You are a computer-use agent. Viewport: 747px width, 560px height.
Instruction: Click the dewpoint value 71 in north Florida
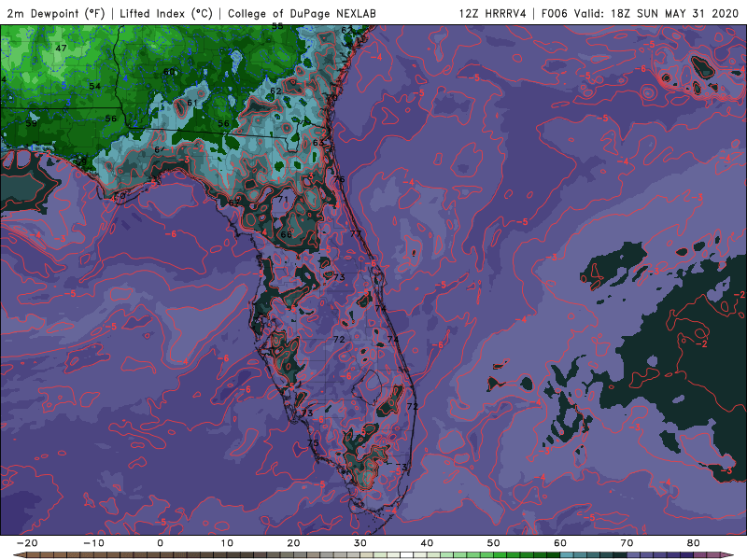click(283, 200)
